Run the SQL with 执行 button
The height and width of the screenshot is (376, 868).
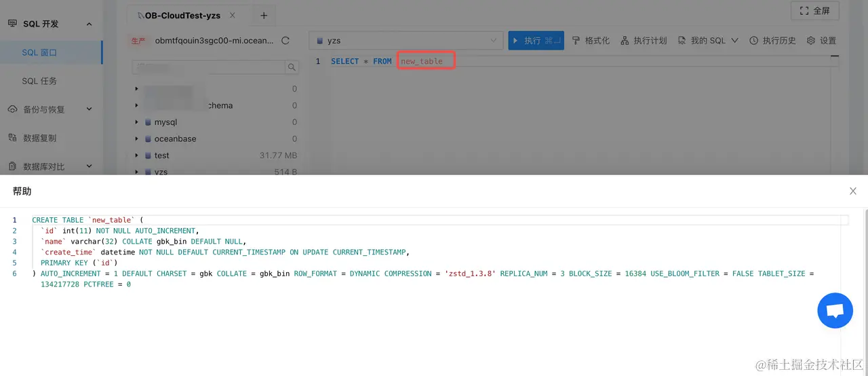[536, 41]
